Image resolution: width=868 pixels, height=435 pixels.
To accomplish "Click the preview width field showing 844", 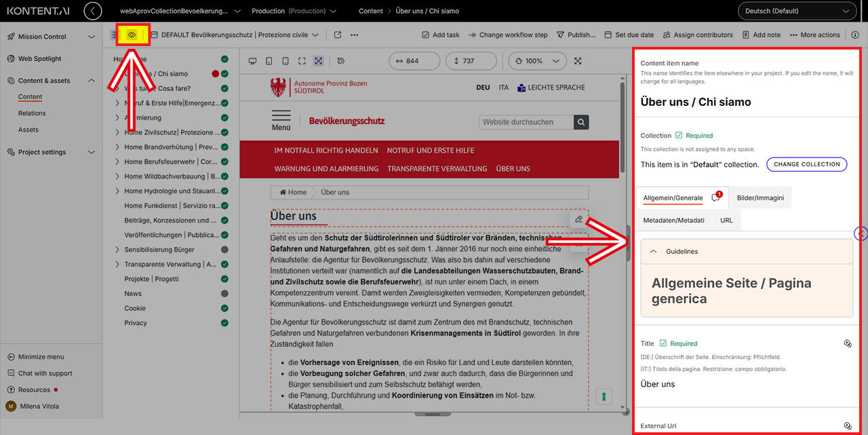I will click(x=414, y=61).
